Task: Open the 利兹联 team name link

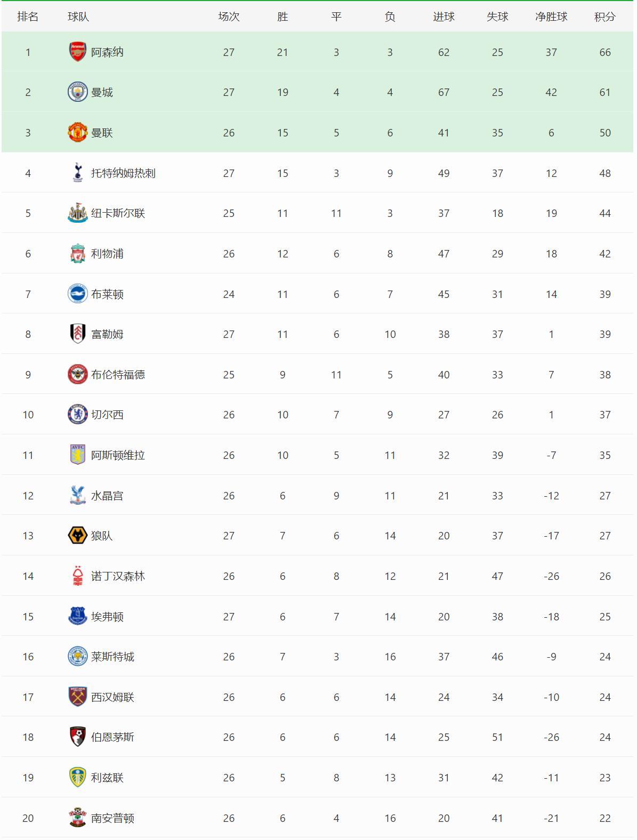Action: tap(107, 778)
